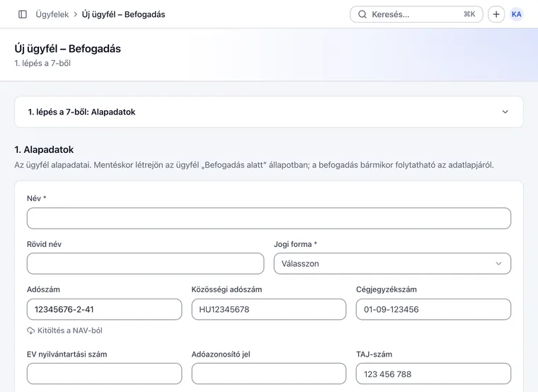
Task: Click the Az ügyfél alapadatai description text
Action: point(254,165)
